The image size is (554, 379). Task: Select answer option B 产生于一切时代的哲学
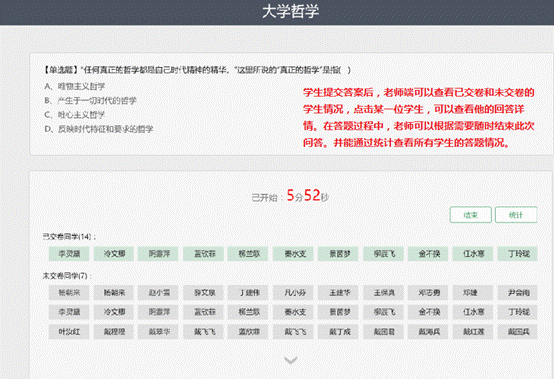pyautogui.click(x=90, y=101)
